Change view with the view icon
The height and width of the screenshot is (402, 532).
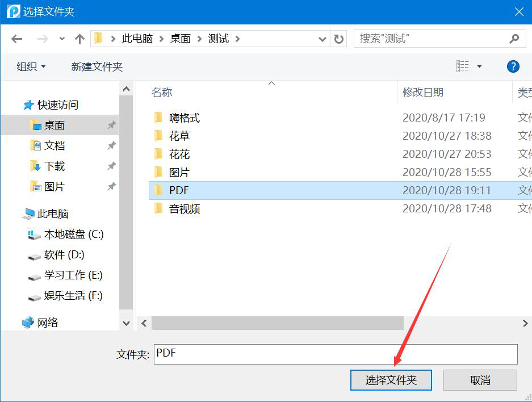click(462, 66)
